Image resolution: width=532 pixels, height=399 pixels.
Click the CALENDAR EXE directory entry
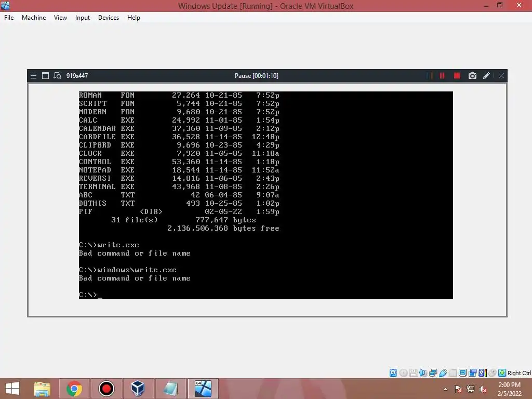pos(179,128)
